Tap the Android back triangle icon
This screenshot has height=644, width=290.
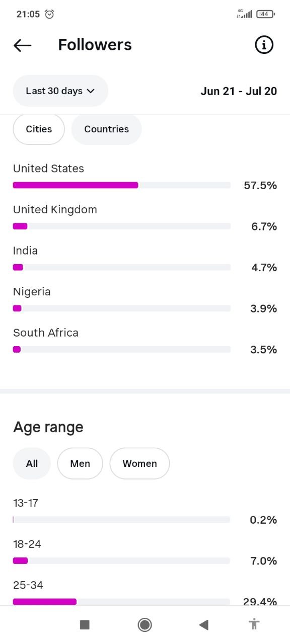[203, 625]
